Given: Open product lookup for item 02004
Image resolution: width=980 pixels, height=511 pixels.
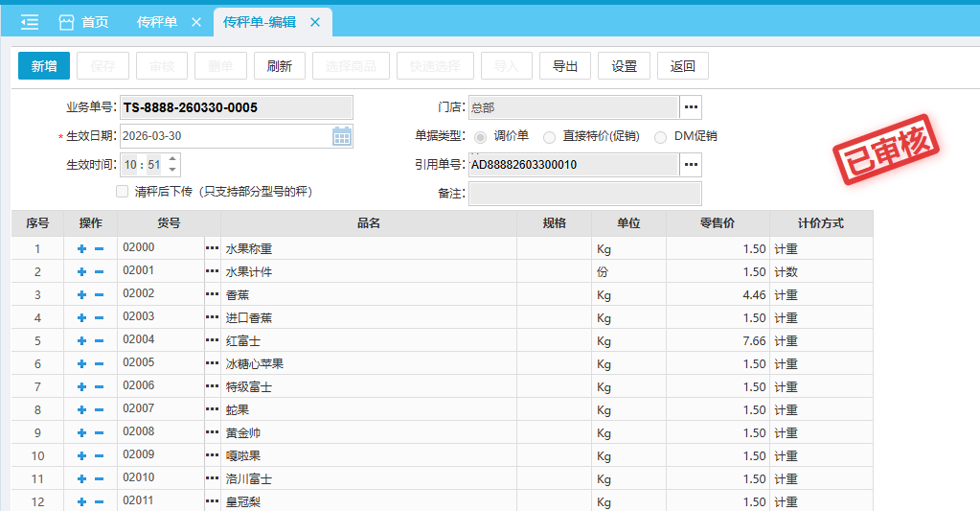Looking at the screenshot, I should [x=212, y=340].
